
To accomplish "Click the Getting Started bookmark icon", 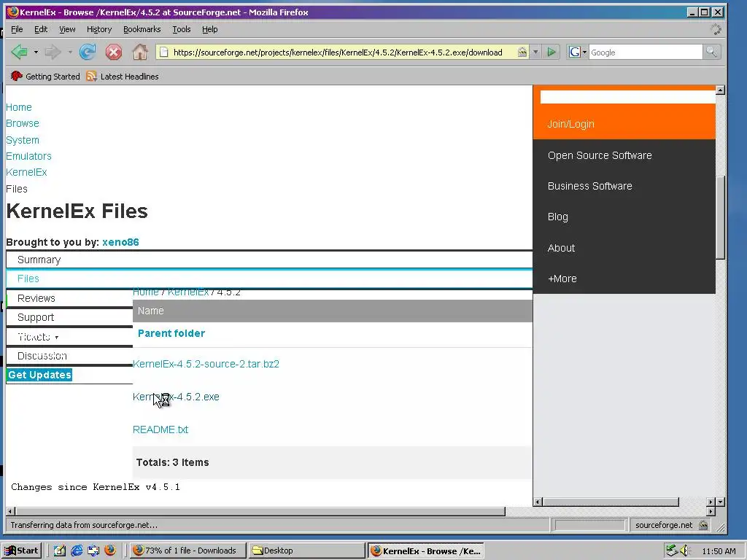I will (16, 76).
